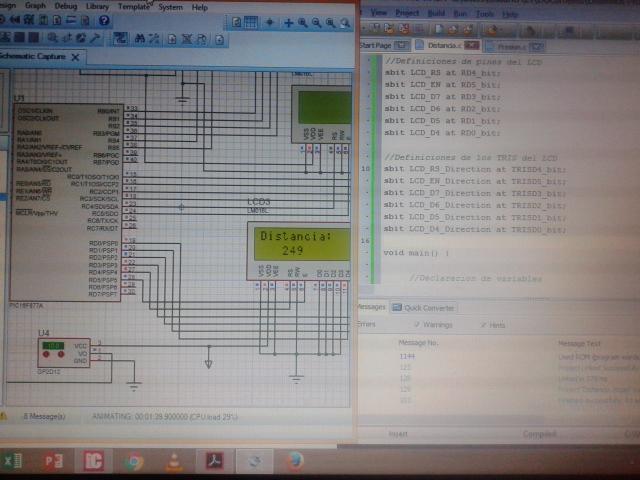The width and height of the screenshot is (640, 480).
Task: Open the Template menu in Proteus
Action: click(134, 7)
